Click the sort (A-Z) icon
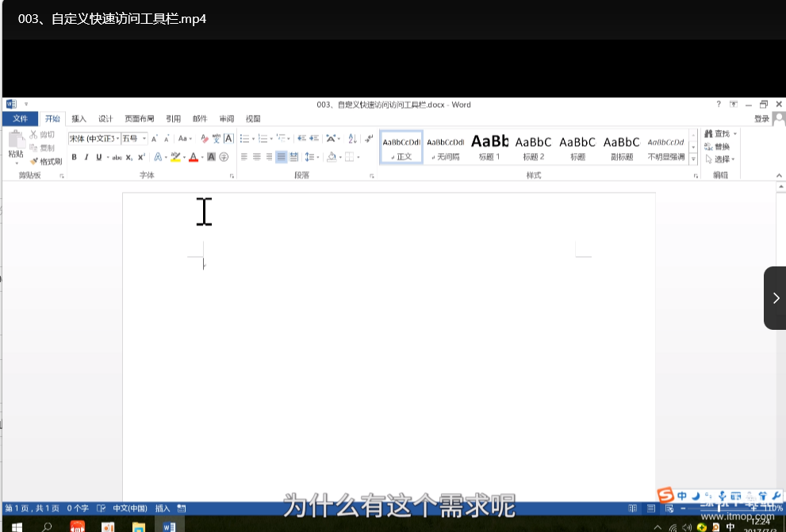The height and width of the screenshot is (532, 786). 352,139
